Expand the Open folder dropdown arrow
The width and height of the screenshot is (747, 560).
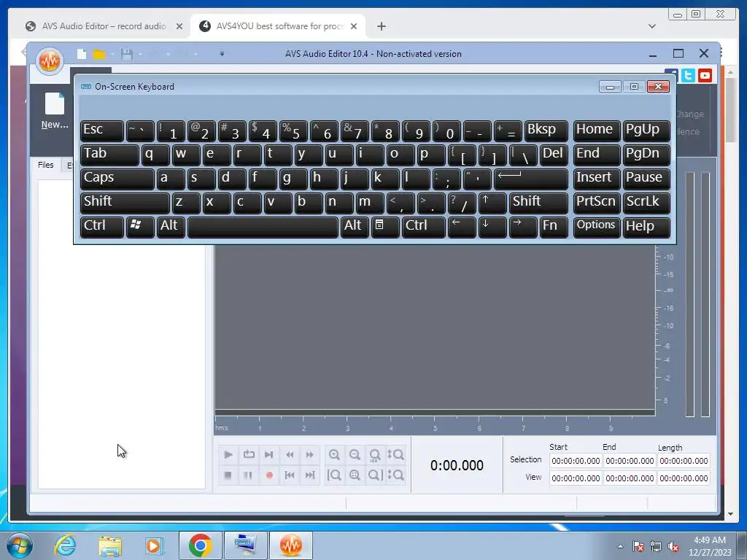[x=112, y=54]
